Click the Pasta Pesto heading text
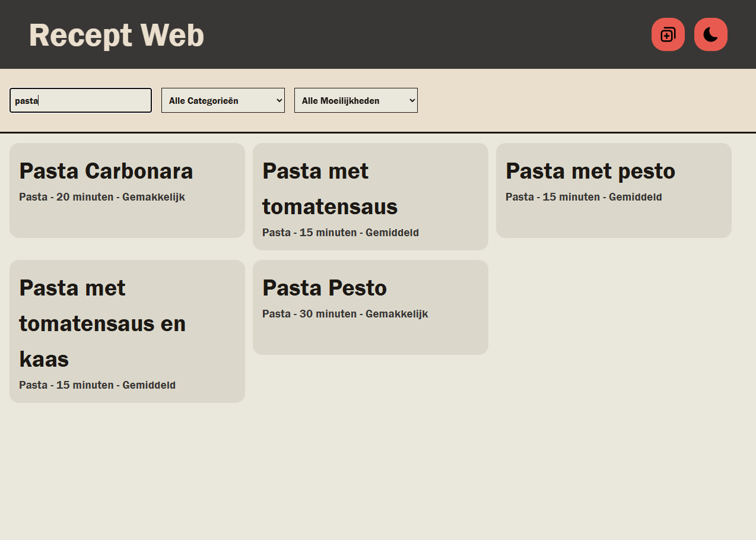Screen dimensions: 756x540 coord(325,288)
